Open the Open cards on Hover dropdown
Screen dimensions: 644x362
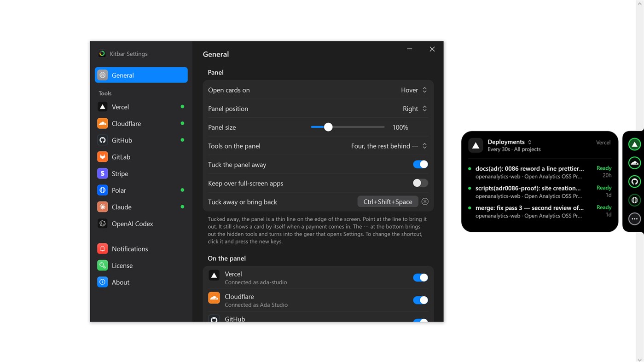(414, 90)
